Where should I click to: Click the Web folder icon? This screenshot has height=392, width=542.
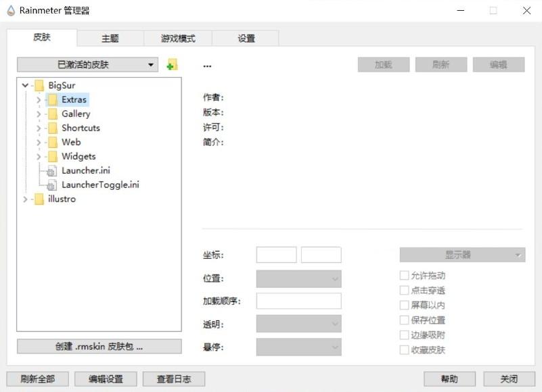(53, 143)
